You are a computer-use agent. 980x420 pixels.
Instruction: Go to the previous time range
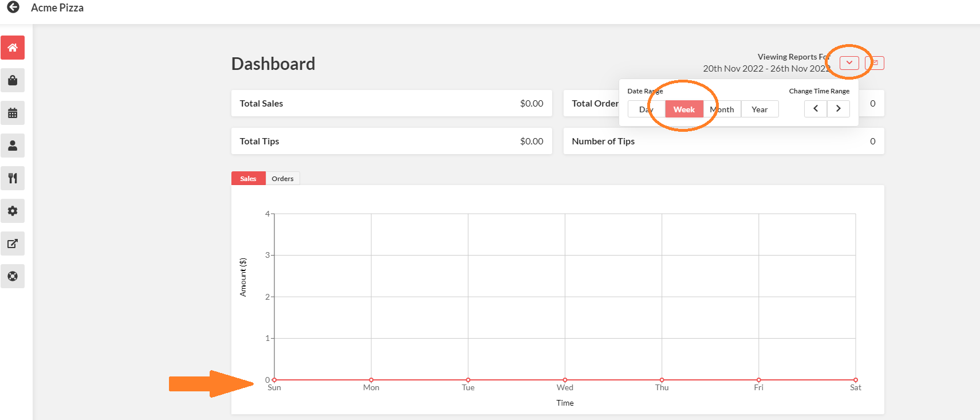click(816, 109)
